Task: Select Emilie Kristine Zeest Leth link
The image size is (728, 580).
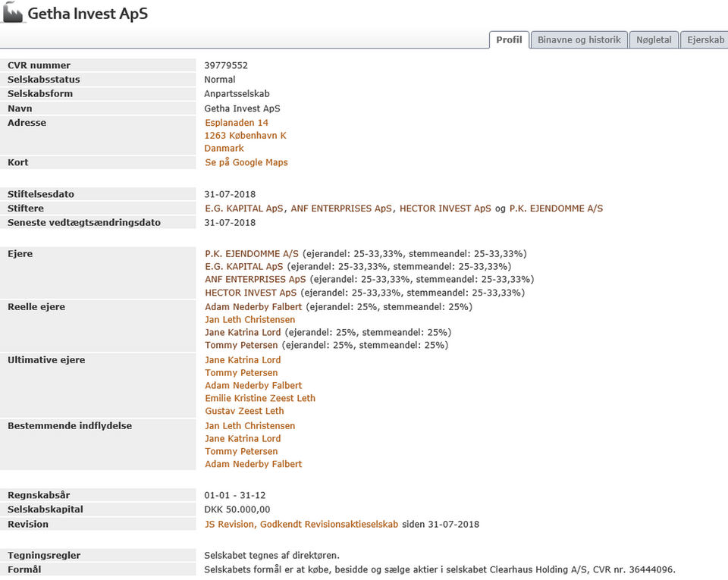Action: coord(260,398)
